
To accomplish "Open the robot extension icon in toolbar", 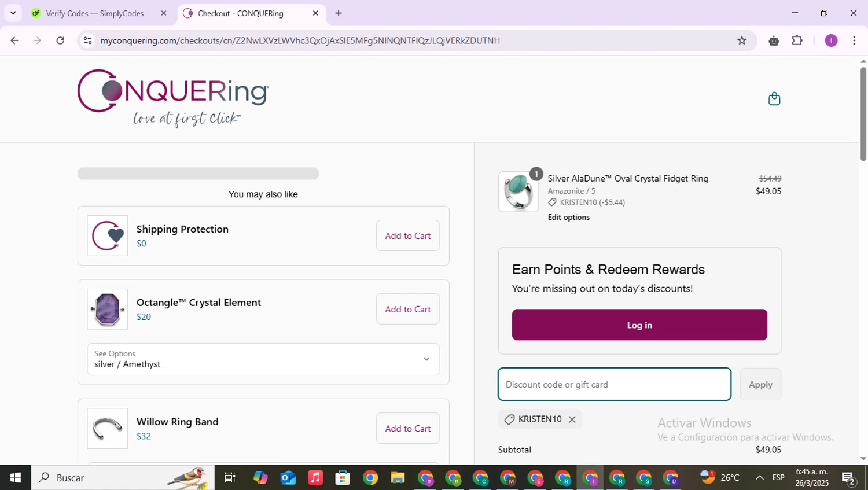I will coord(774,40).
